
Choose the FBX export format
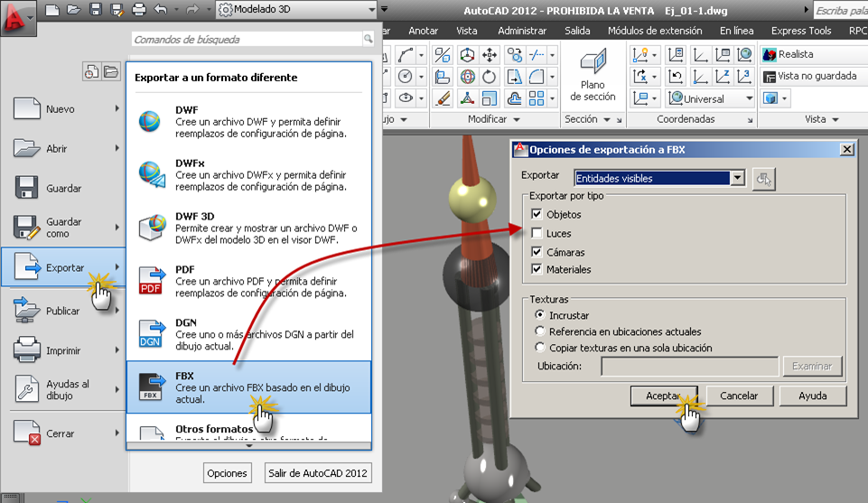click(x=249, y=387)
